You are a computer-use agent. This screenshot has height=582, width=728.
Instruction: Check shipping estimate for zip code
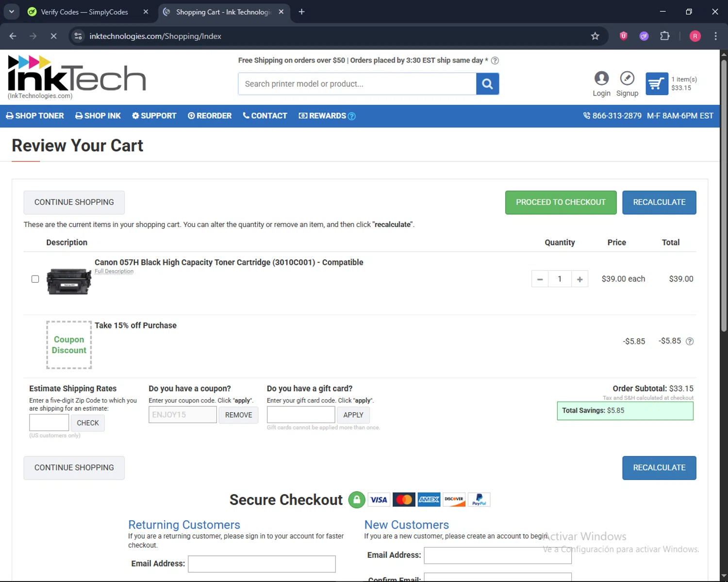[x=87, y=423]
